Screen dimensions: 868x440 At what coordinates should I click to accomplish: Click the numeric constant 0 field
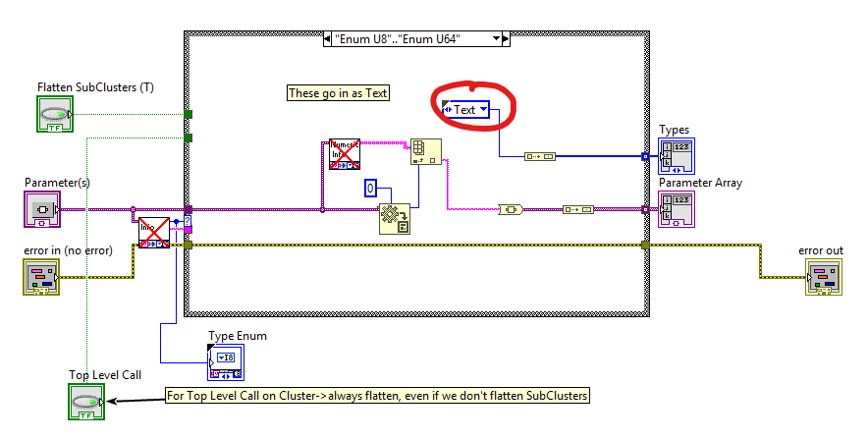pos(370,188)
